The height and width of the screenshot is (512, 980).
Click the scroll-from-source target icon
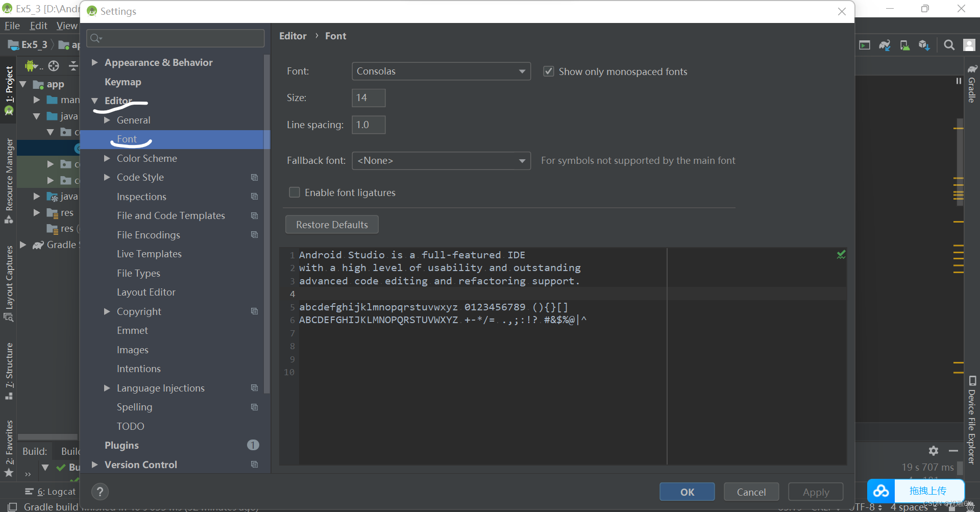(x=54, y=66)
